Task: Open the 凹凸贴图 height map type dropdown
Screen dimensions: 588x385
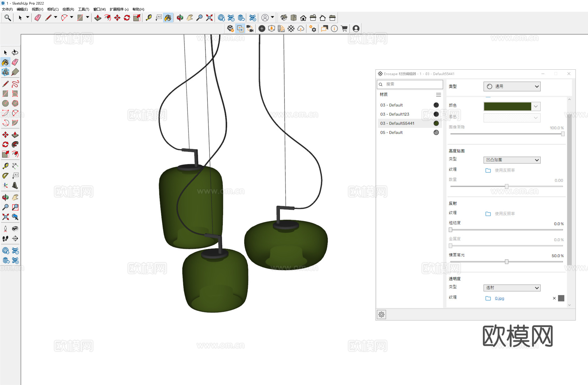Action: [512, 160]
